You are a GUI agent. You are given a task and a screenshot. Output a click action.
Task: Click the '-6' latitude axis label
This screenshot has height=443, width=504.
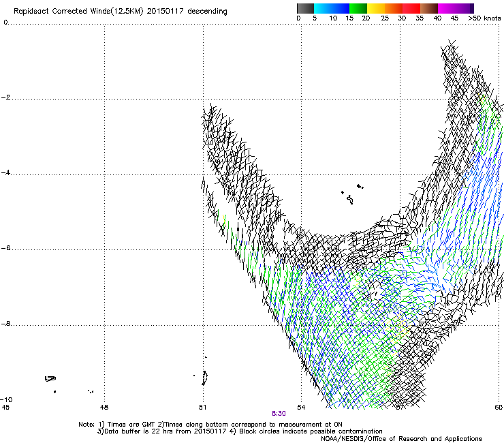(5, 247)
